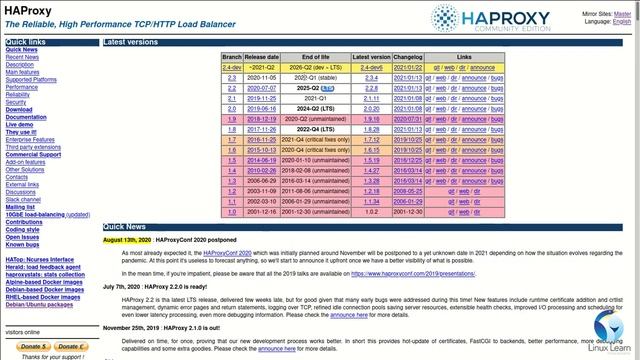Open Alpine-based Docker images link

[44, 282]
